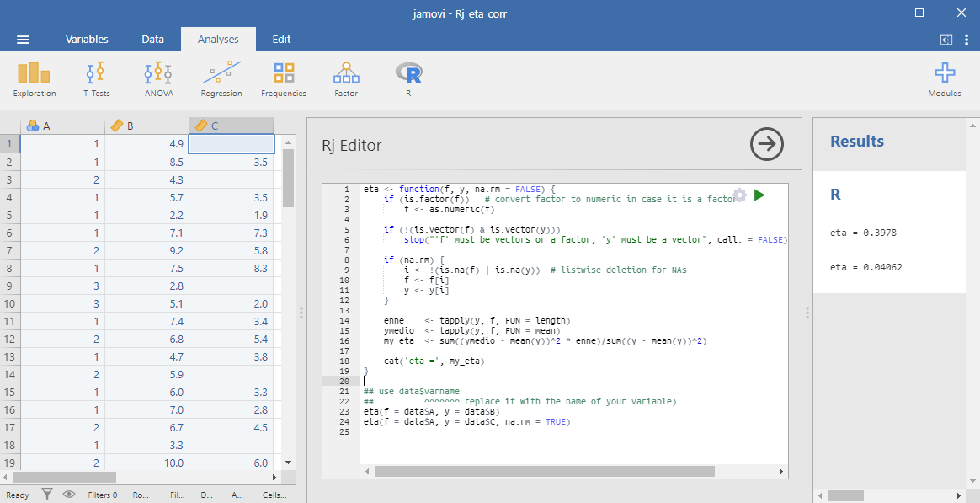Click the selected empty cell in column C row 1
980x503 pixels.
[232, 144]
